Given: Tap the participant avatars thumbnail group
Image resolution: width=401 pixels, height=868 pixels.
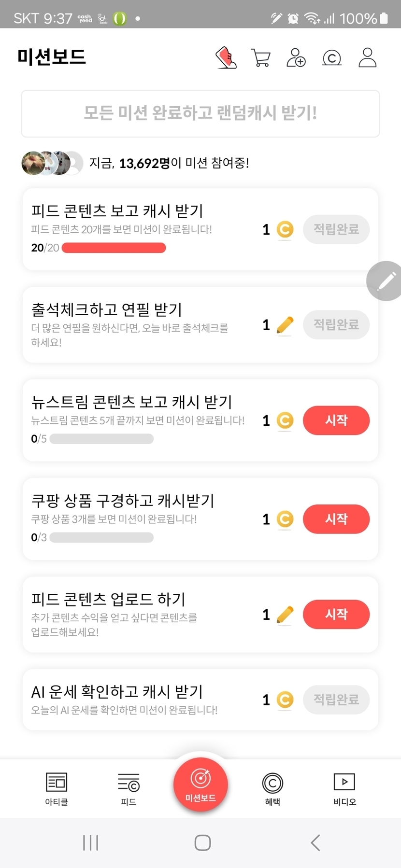Looking at the screenshot, I should click(52, 163).
